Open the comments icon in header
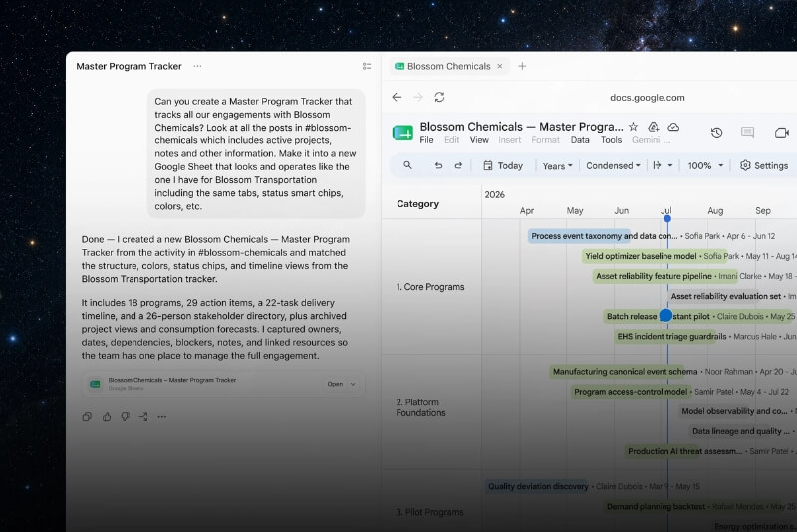Image resolution: width=797 pixels, height=532 pixels. pyautogui.click(x=748, y=133)
